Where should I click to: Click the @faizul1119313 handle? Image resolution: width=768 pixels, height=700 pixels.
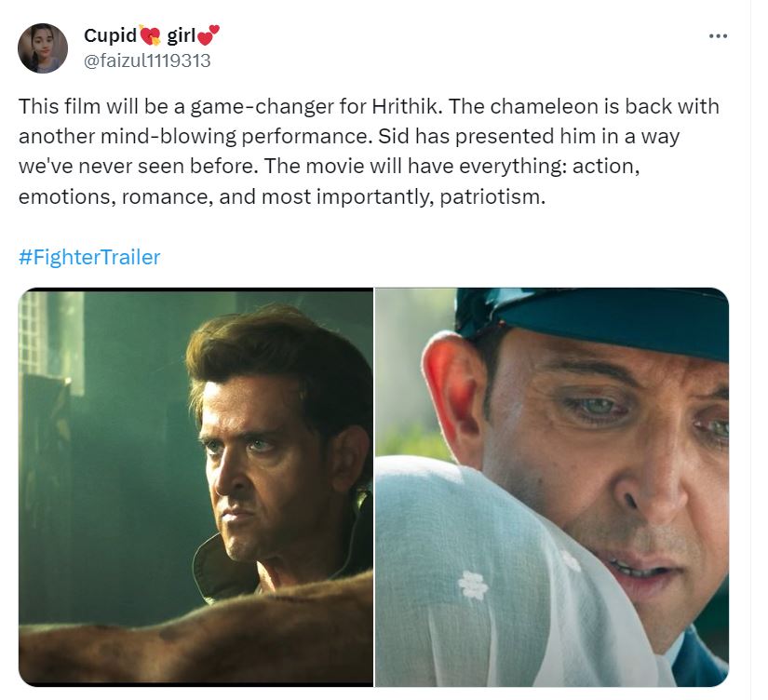147,61
